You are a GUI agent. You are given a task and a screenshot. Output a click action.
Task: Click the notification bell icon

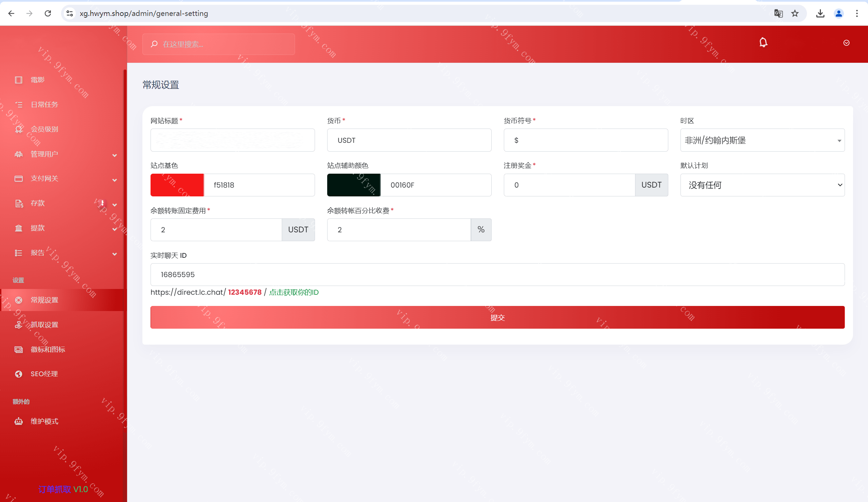click(x=763, y=42)
